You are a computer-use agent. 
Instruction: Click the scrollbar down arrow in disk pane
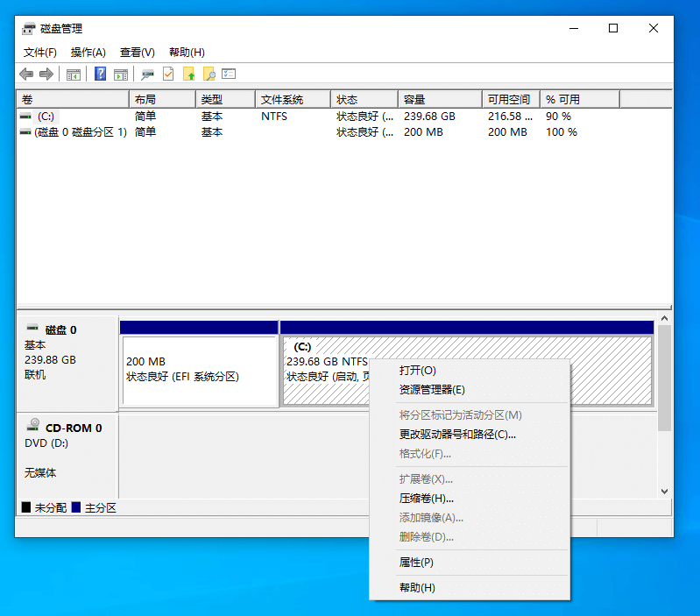(x=664, y=492)
